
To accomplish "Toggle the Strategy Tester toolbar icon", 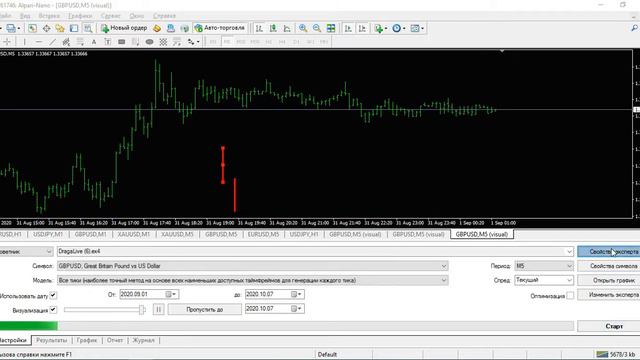I will [88, 28].
